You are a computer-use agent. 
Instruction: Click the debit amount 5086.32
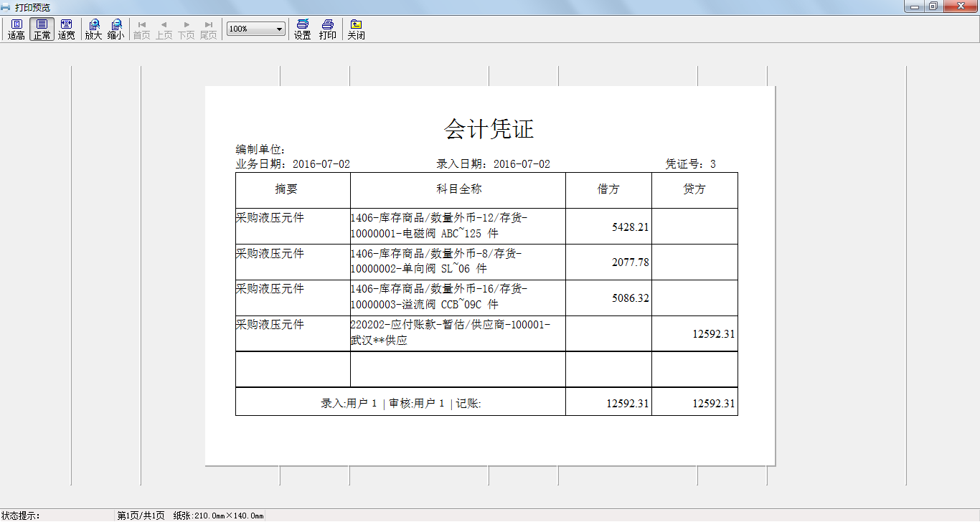631,298
